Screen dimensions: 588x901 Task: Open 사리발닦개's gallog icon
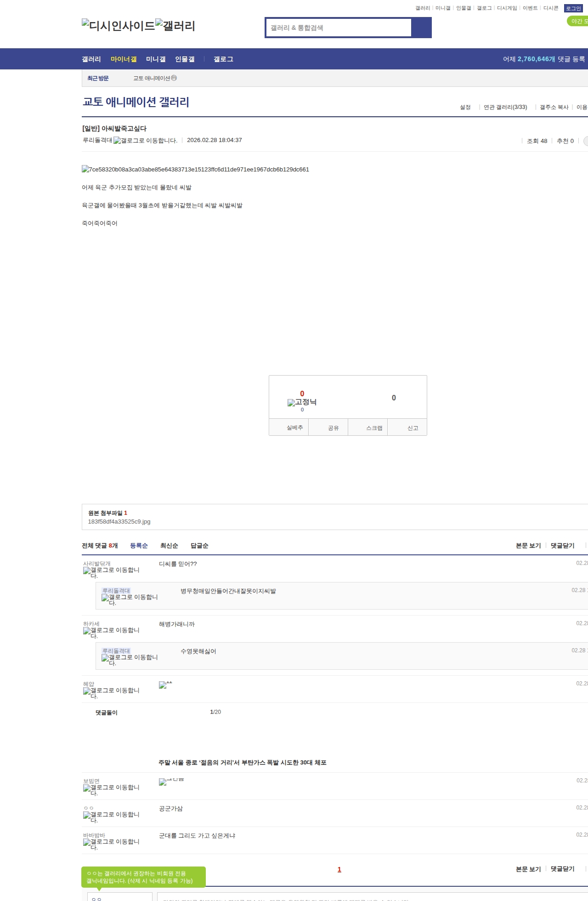[111, 573]
